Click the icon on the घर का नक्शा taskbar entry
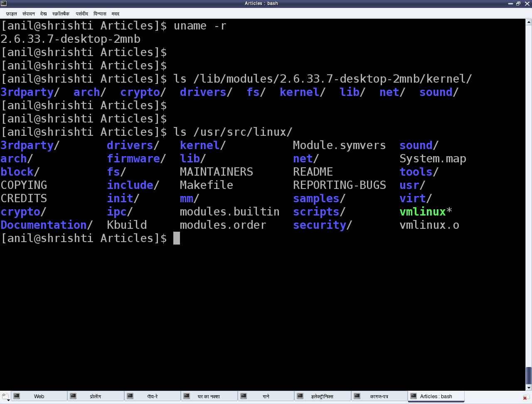The width and height of the screenshot is (532, 404). point(187,396)
